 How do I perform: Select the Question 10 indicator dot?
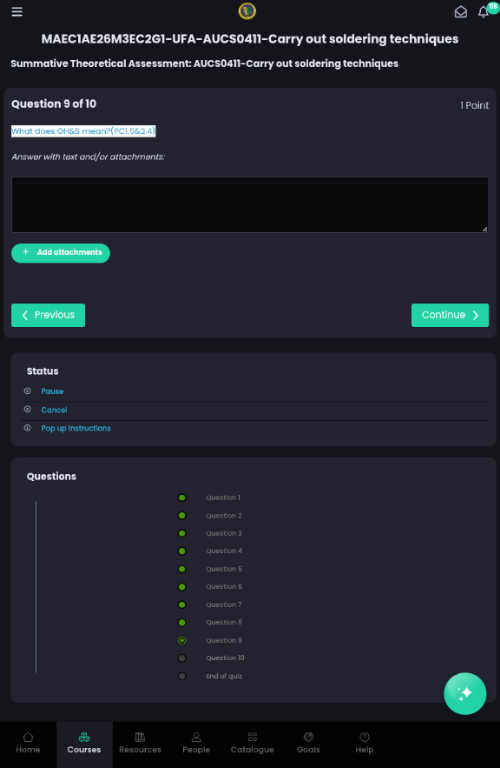tap(182, 658)
